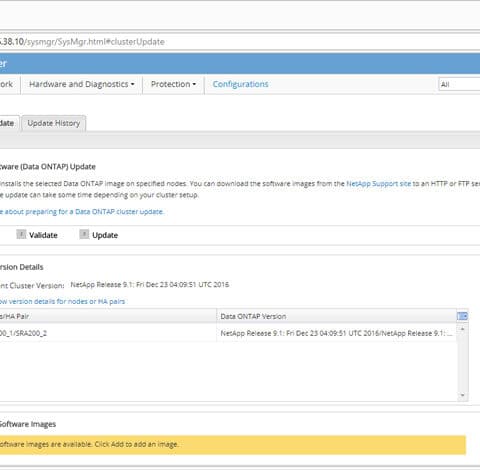Screen dimensions: 480x470
Task: Click the Current Cluster Version value text
Action: [x=150, y=285]
